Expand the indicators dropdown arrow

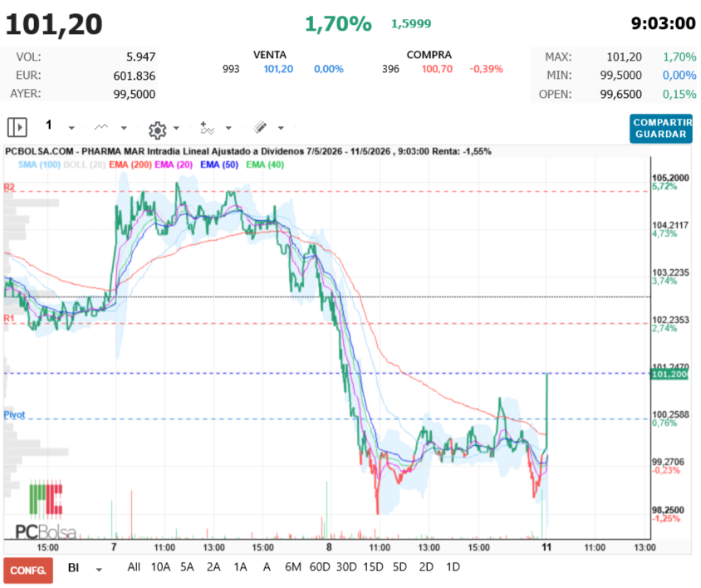point(228,129)
